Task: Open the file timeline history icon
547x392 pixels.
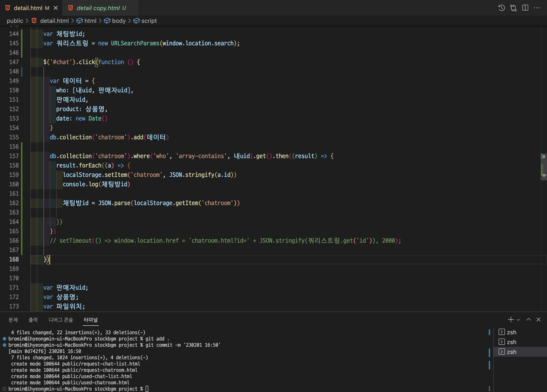Action: (x=501, y=8)
